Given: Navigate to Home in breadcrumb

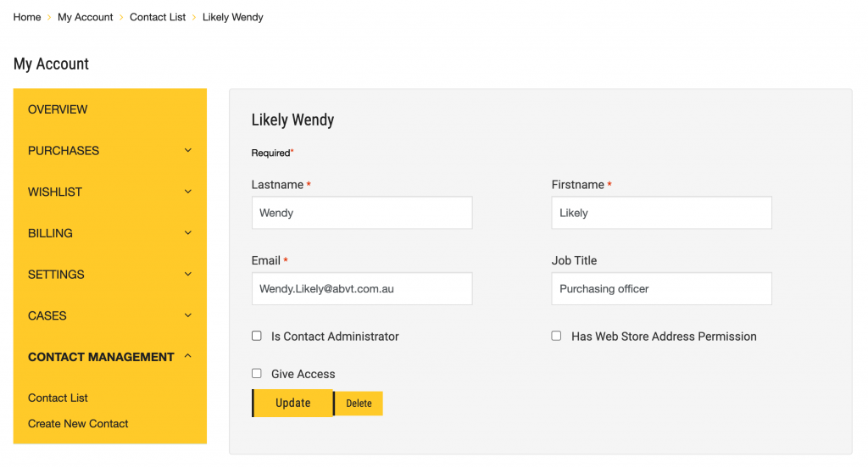Looking at the screenshot, I should click(27, 17).
